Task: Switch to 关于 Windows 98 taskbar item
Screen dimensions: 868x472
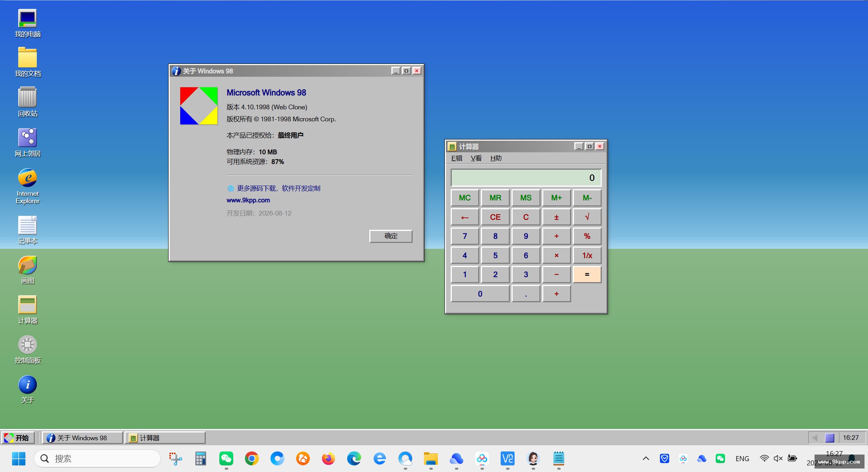Action: coord(82,438)
